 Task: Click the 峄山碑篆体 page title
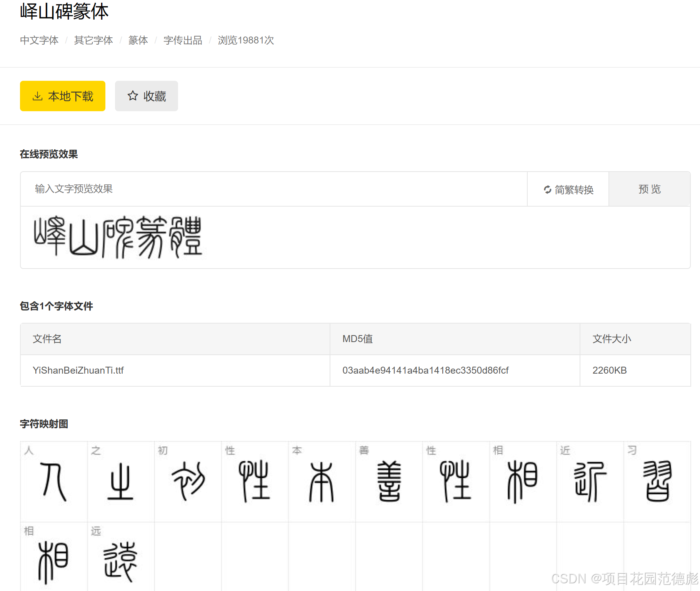tap(64, 12)
